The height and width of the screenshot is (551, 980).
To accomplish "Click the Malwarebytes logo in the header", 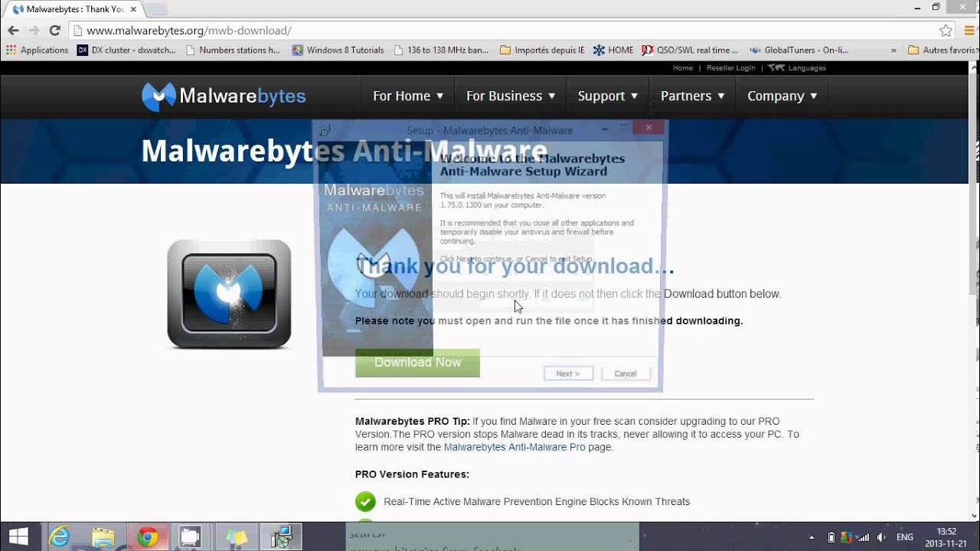I will 224,96.
